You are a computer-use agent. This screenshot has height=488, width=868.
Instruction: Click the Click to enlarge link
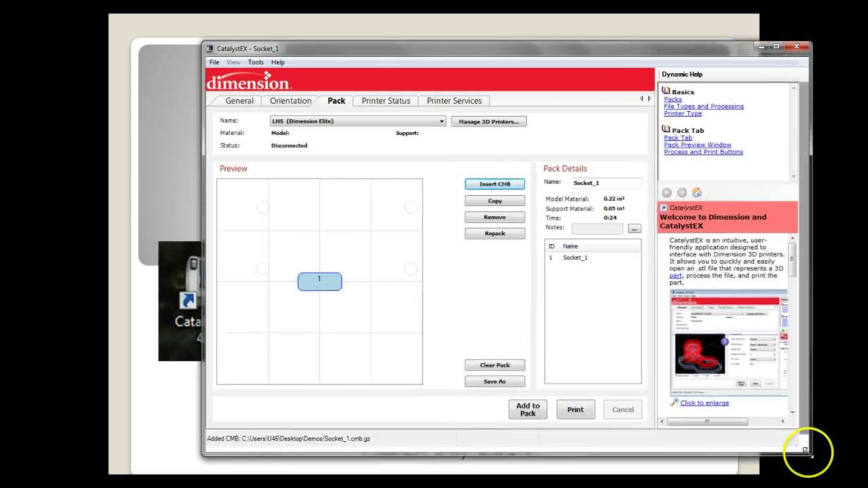click(x=705, y=403)
